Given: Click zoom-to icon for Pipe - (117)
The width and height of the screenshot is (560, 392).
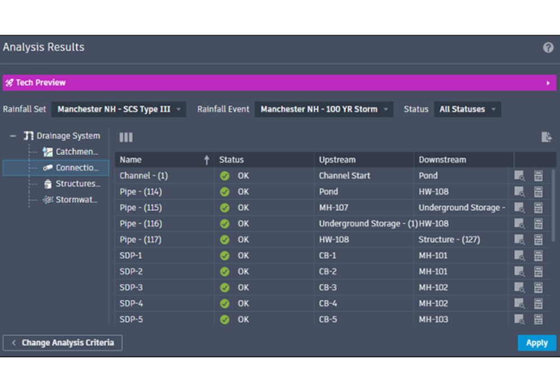Looking at the screenshot, I should pyautogui.click(x=520, y=240).
